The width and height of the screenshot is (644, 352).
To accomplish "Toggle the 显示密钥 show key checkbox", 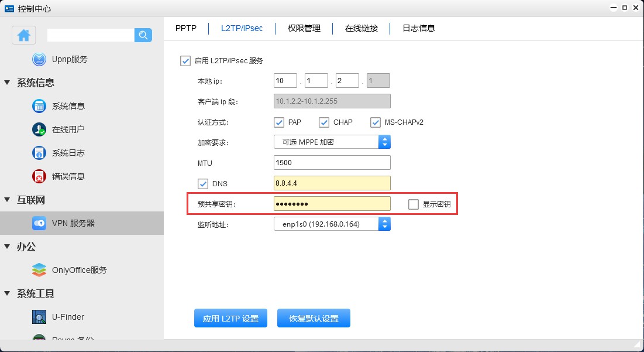I will pyautogui.click(x=414, y=204).
